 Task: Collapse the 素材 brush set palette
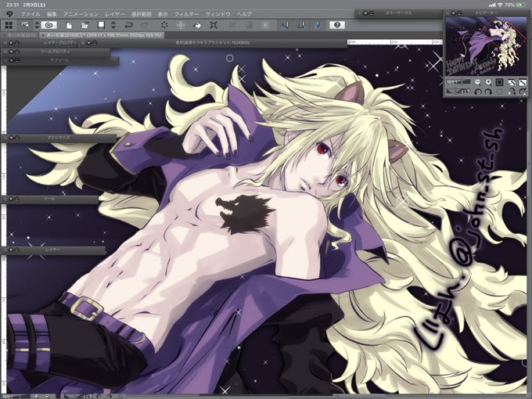pos(95,43)
